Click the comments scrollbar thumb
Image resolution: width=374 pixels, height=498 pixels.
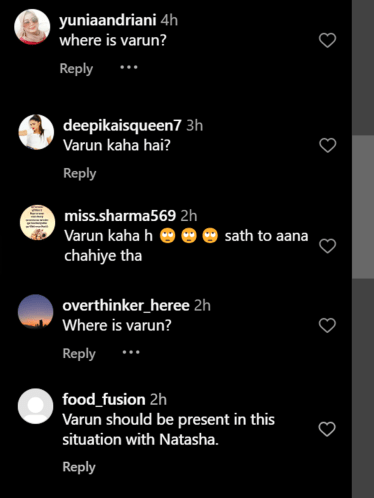pyautogui.click(x=363, y=207)
